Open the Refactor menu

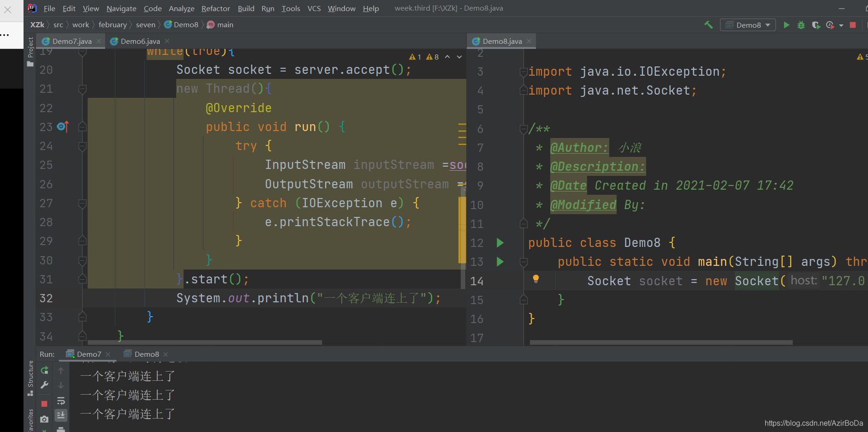pyautogui.click(x=216, y=8)
